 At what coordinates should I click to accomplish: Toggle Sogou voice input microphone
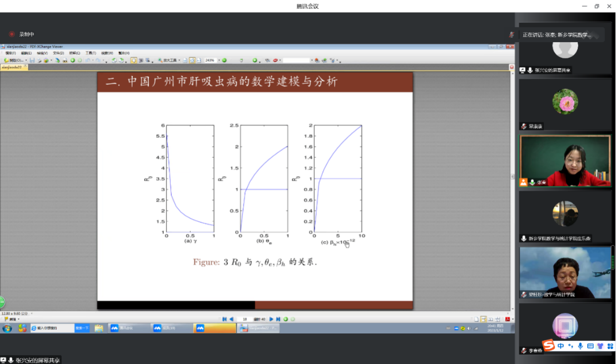pos(580,346)
